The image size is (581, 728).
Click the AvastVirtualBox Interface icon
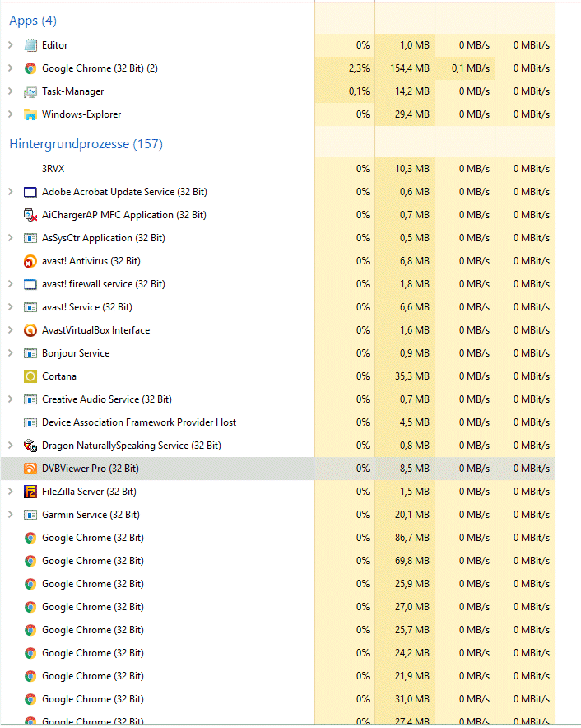point(30,330)
